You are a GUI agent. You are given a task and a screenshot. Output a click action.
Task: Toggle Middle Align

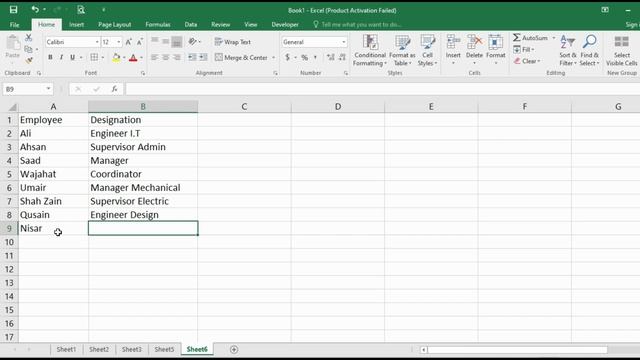pyautogui.click(x=165, y=42)
